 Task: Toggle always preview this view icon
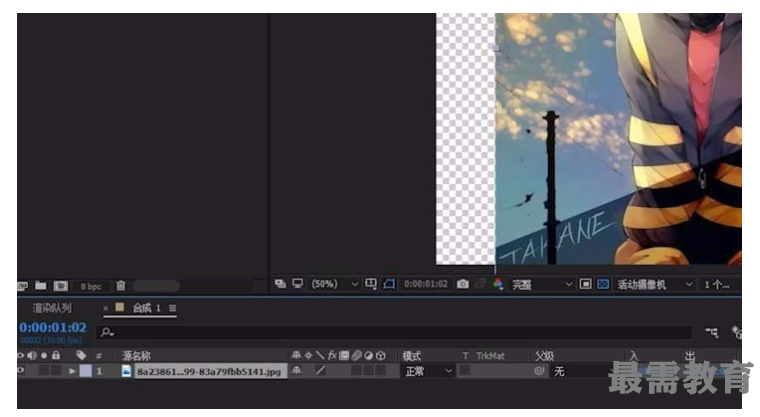(280, 284)
